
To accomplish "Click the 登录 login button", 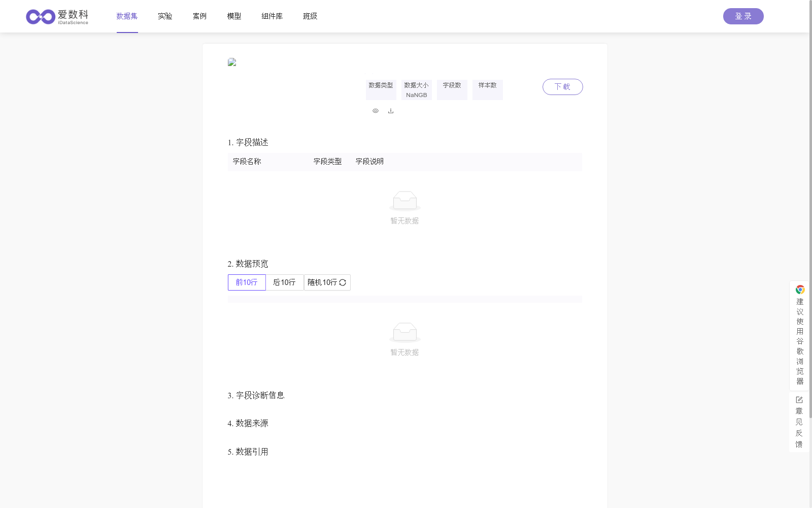I will [x=743, y=16].
